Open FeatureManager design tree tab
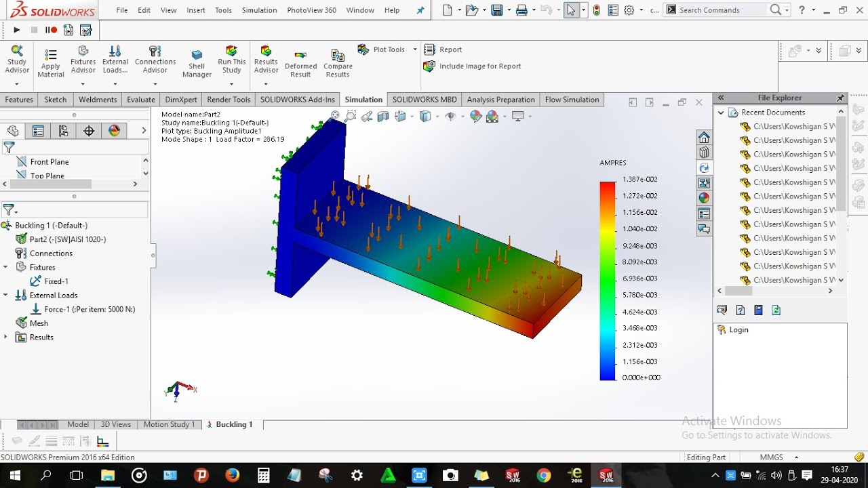The width and height of the screenshot is (868, 488). point(13,131)
